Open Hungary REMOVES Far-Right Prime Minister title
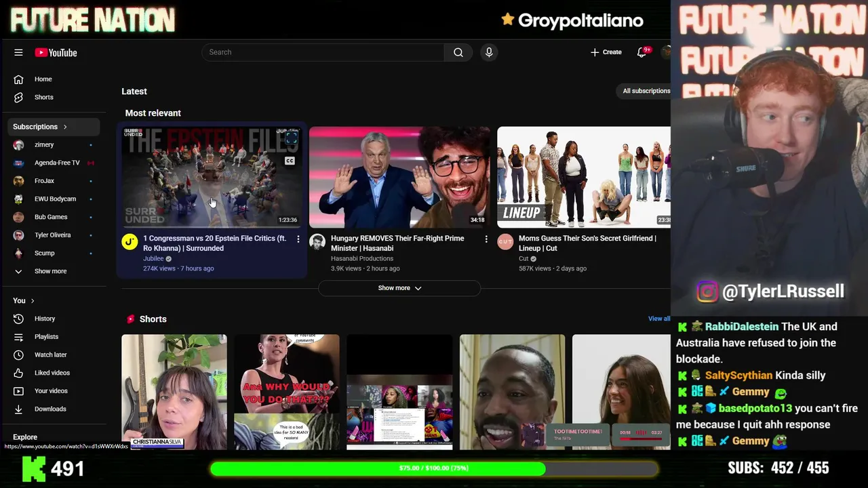The height and width of the screenshot is (488, 868). pyautogui.click(x=397, y=243)
